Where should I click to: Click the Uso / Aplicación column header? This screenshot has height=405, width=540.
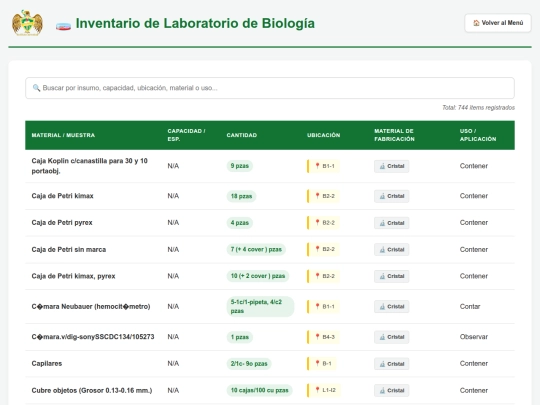coord(478,135)
